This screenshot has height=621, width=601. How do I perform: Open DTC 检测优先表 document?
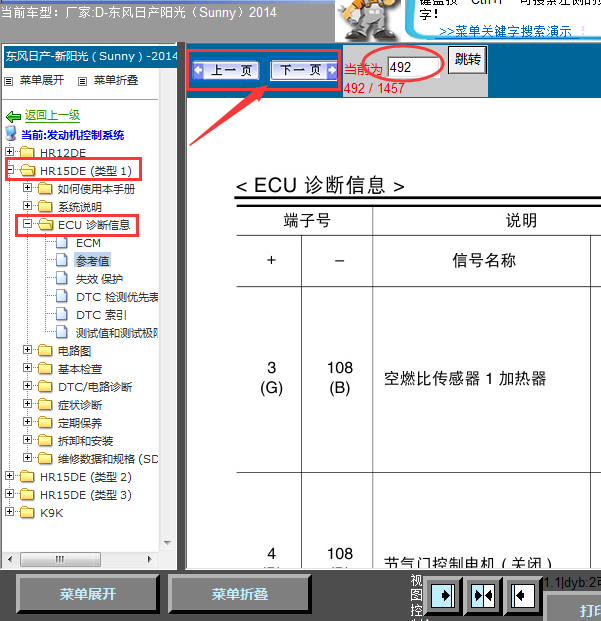click(117, 297)
